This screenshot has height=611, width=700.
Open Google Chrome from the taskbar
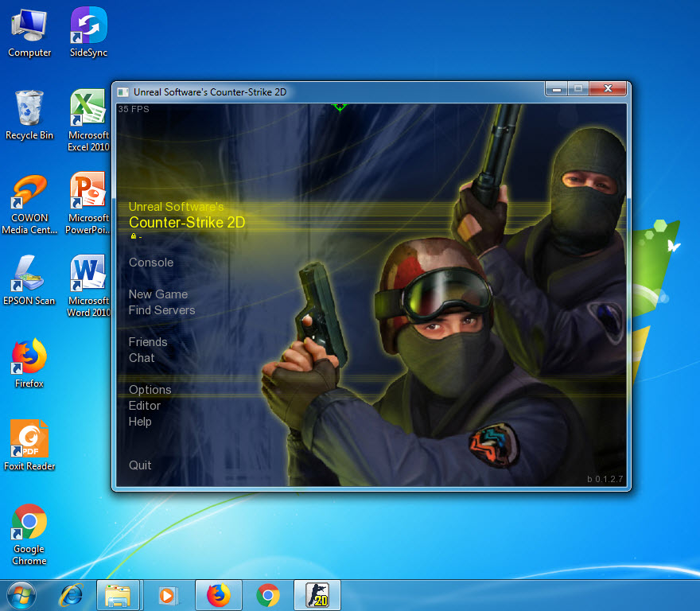(268, 596)
